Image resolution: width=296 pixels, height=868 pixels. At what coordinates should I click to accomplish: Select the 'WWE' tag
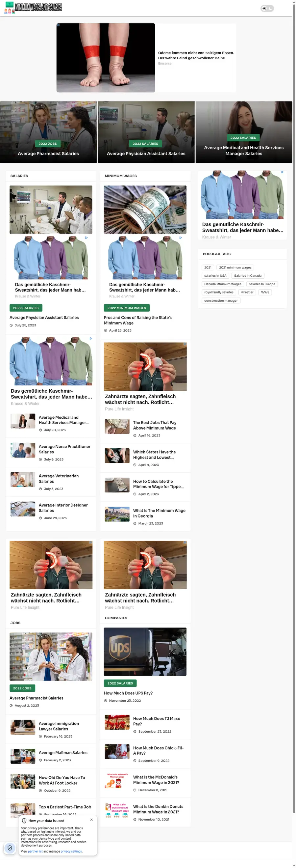pos(265,292)
